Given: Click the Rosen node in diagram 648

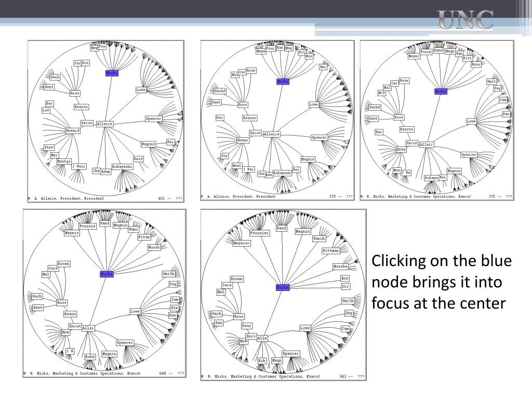Looking at the screenshot, I should point(63,263).
